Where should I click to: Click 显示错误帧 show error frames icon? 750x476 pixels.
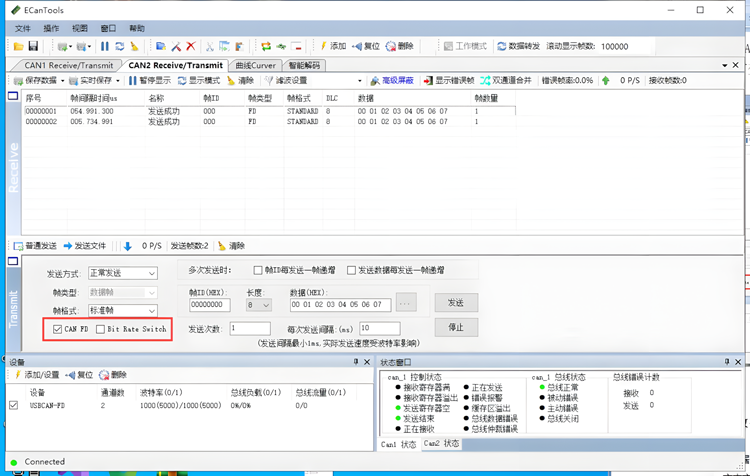pyautogui.click(x=427, y=81)
